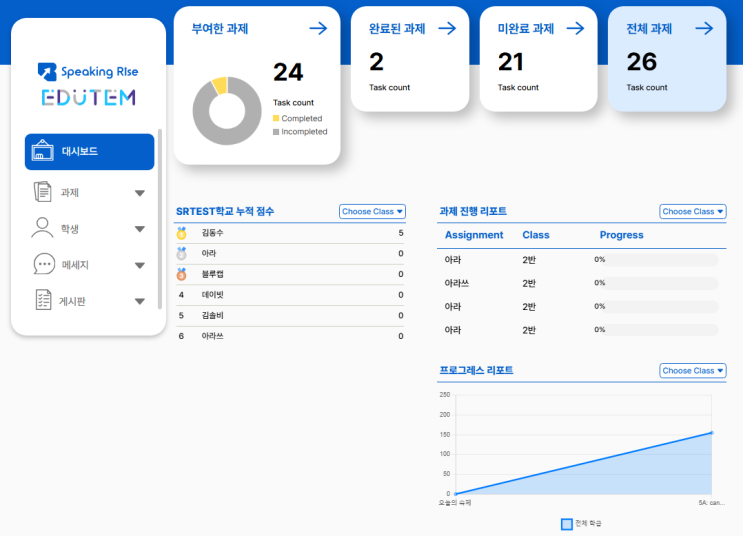Click the 2 completed task count
The image size is (743, 536).
tap(376, 62)
